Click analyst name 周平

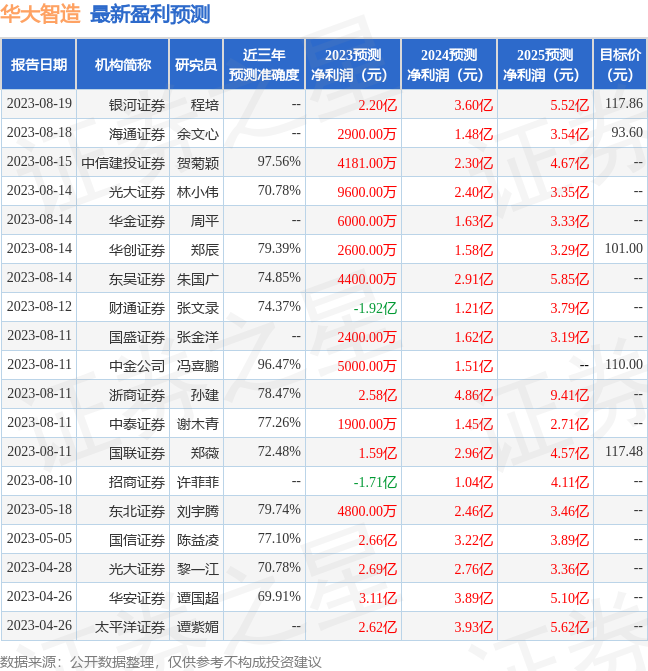pyautogui.click(x=205, y=221)
